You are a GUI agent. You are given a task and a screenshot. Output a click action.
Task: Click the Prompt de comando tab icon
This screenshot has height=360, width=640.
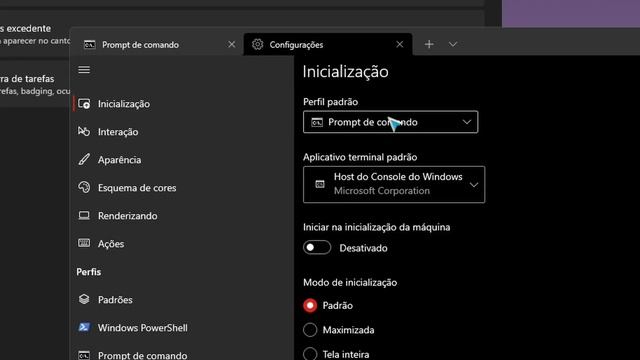click(89, 44)
